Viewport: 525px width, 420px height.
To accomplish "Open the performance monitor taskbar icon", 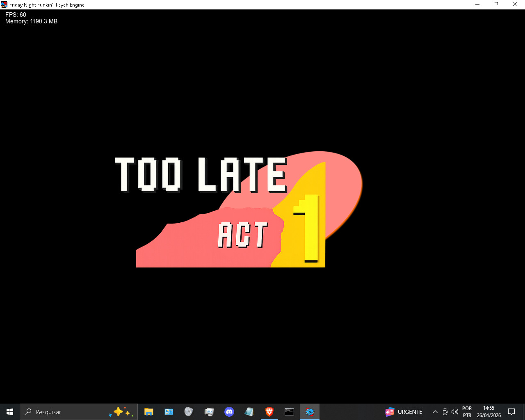I will point(209,412).
